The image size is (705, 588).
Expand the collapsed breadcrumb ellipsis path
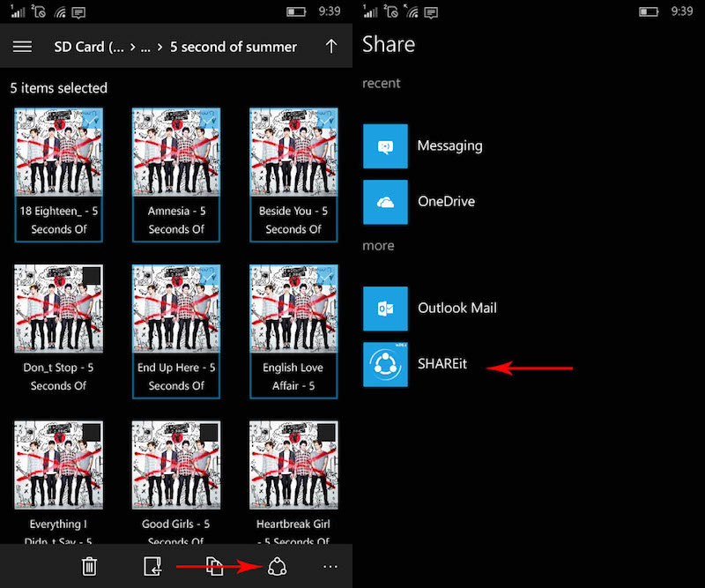click(145, 47)
